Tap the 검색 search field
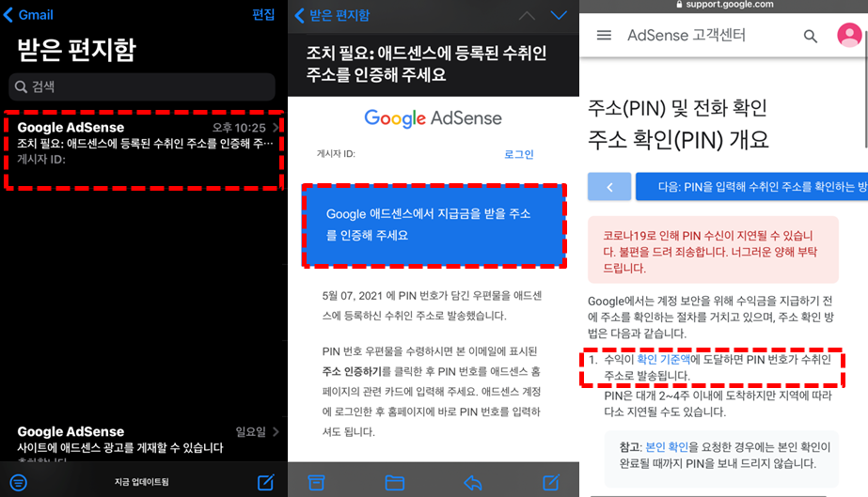Screen dimensions: 868x497 click(x=142, y=86)
